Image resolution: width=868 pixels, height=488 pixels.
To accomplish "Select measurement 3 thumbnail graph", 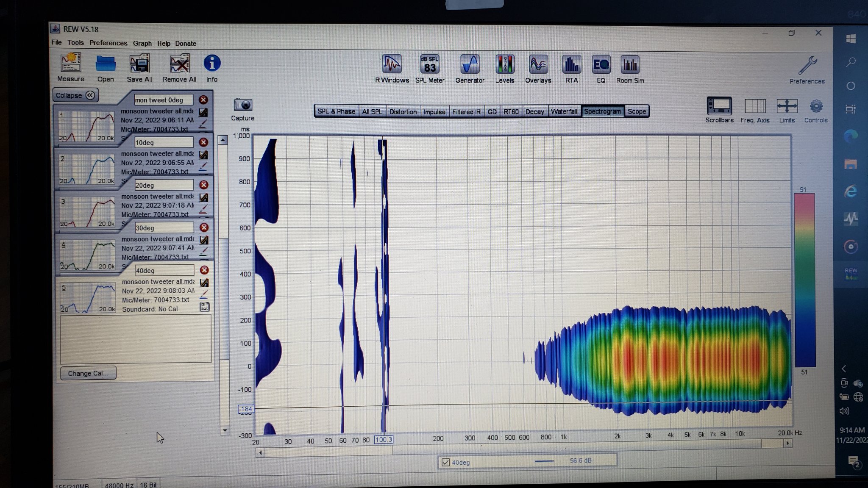I will point(87,212).
